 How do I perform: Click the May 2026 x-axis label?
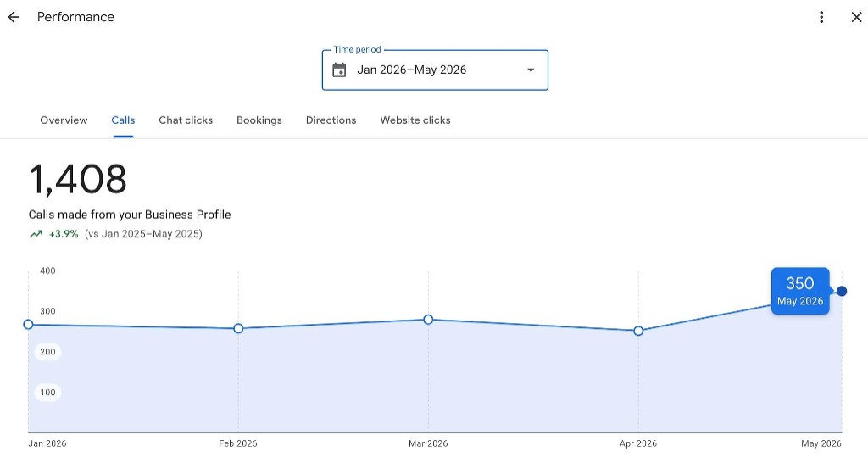pyautogui.click(x=821, y=443)
